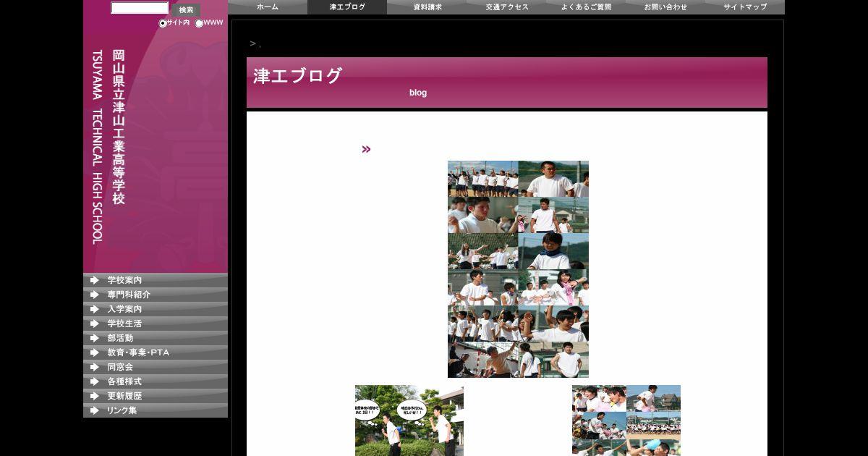Screen dimensions: 868x456
Task: Click the arrow icon beside 更新履歴
Action: coord(94,396)
